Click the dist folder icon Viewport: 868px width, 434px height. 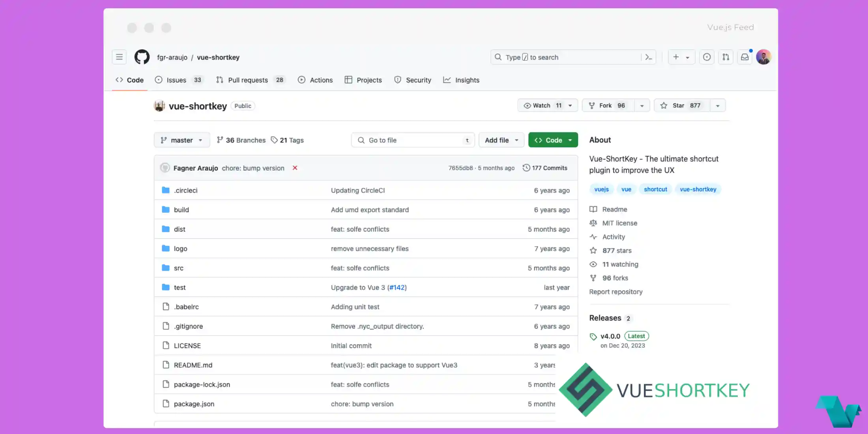coord(166,229)
